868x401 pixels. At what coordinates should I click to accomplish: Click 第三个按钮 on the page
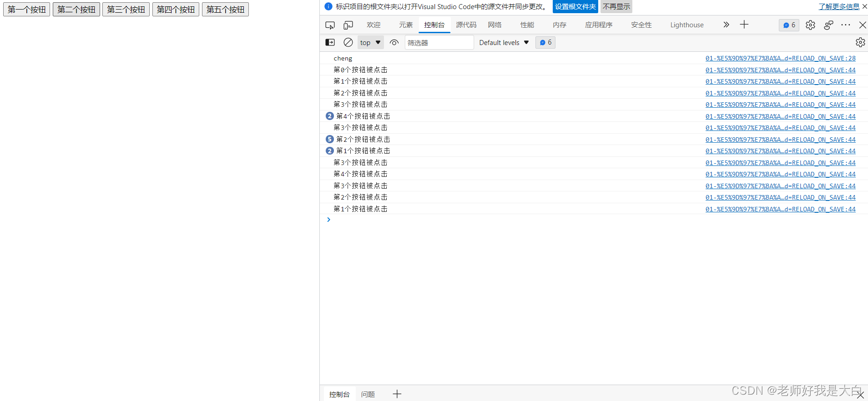pos(126,10)
